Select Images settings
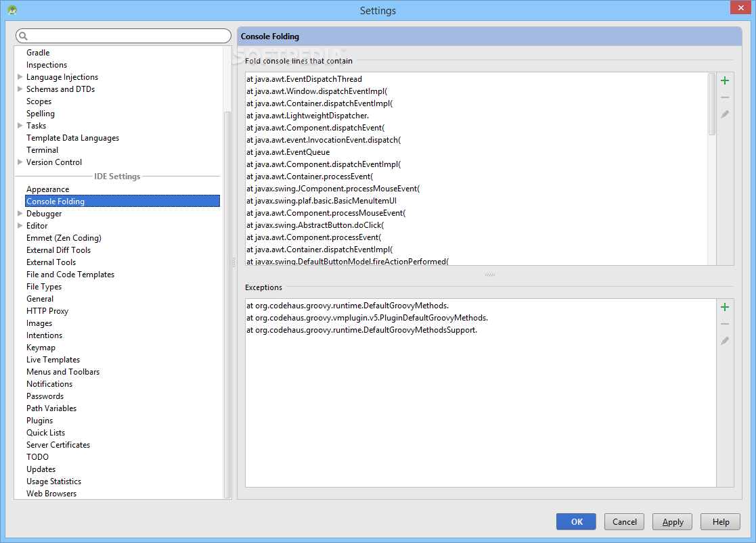 click(x=39, y=323)
